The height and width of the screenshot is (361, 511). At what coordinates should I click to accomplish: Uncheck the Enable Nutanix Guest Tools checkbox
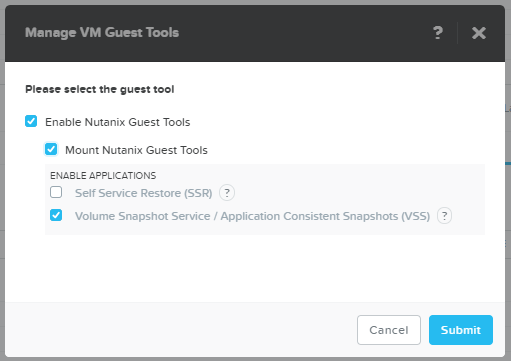click(x=31, y=121)
